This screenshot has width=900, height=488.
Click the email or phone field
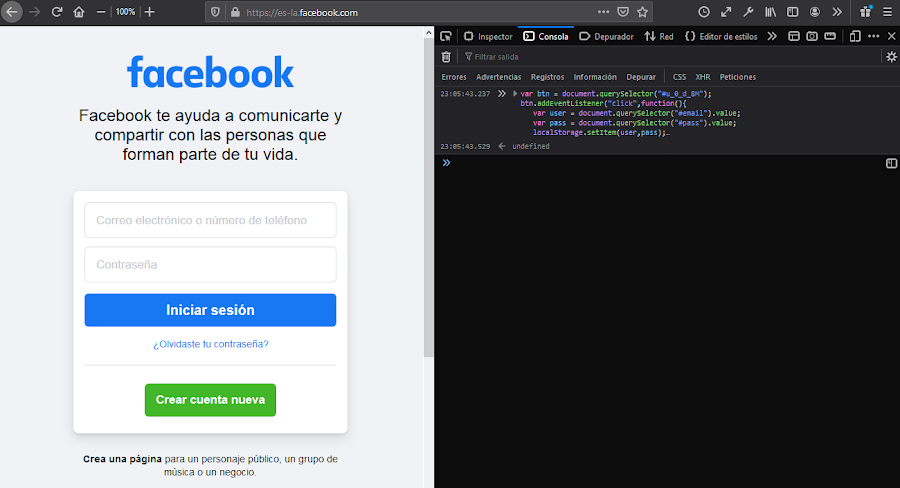point(210,220)
